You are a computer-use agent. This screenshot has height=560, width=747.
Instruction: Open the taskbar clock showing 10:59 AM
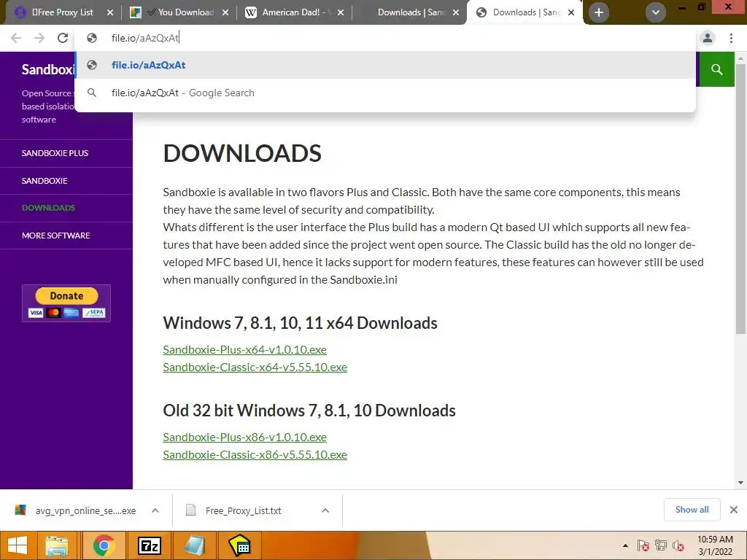[715, 545]
